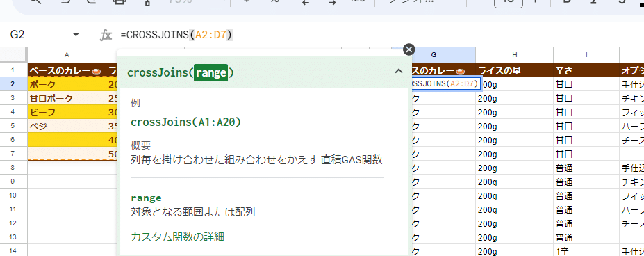Click the formula bar with =CROSSJOINS(A2:D7)
The image size is (644, 256).
(x=378, y=35)
